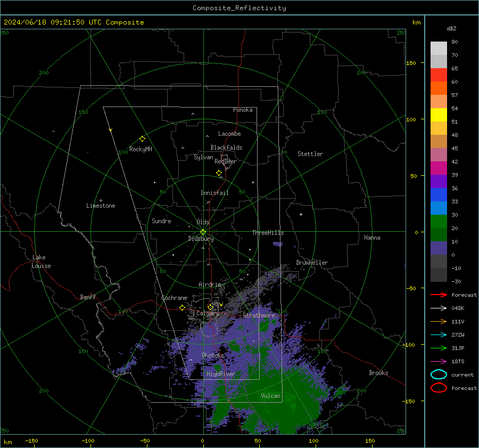The height and width of the screenshot is (448, 479).
Task: Click the ThreeHills town label
Action: 268,233
